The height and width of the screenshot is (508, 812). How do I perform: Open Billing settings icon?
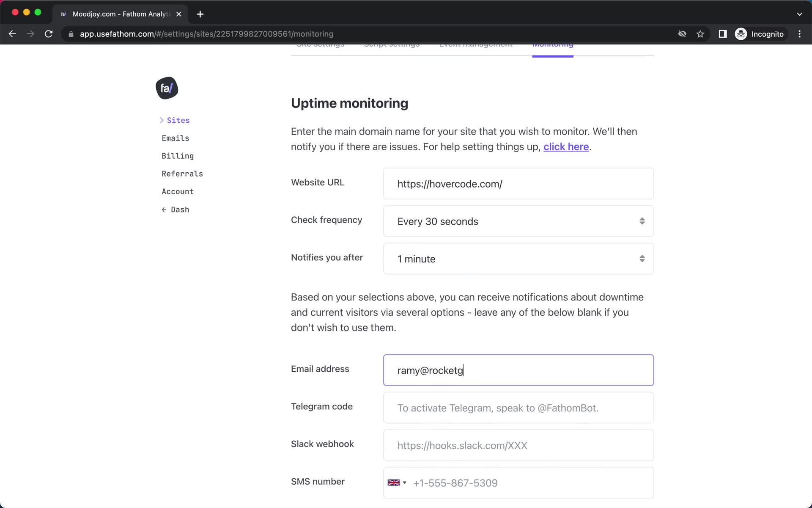click(x=177, y=155)
